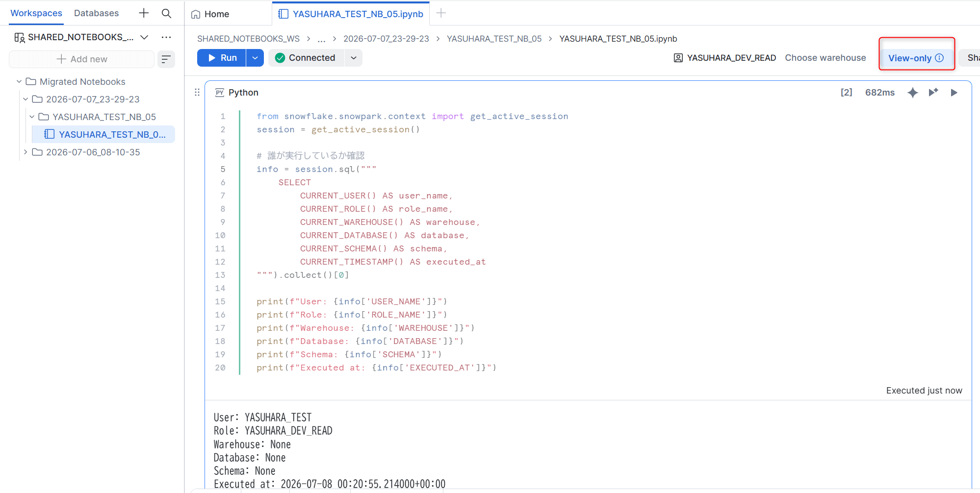Click the search magnifier icon in sidebar

[166, 13]
